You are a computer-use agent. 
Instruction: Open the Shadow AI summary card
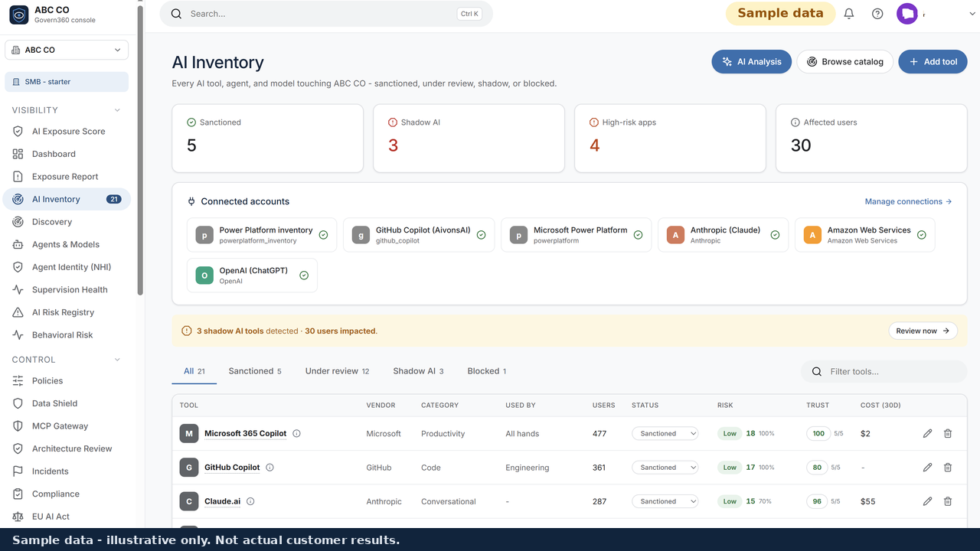469,139
